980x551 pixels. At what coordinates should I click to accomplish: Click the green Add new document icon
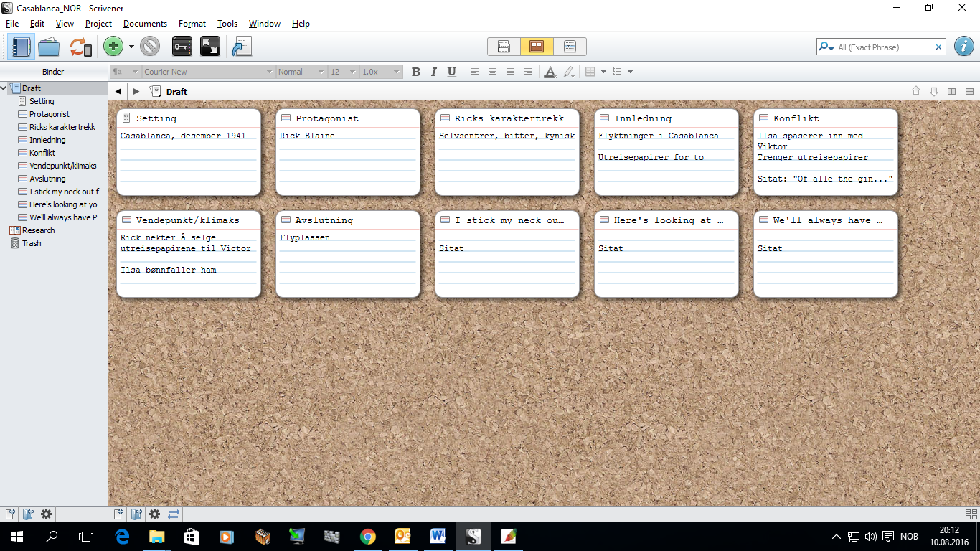click(113, 46)
